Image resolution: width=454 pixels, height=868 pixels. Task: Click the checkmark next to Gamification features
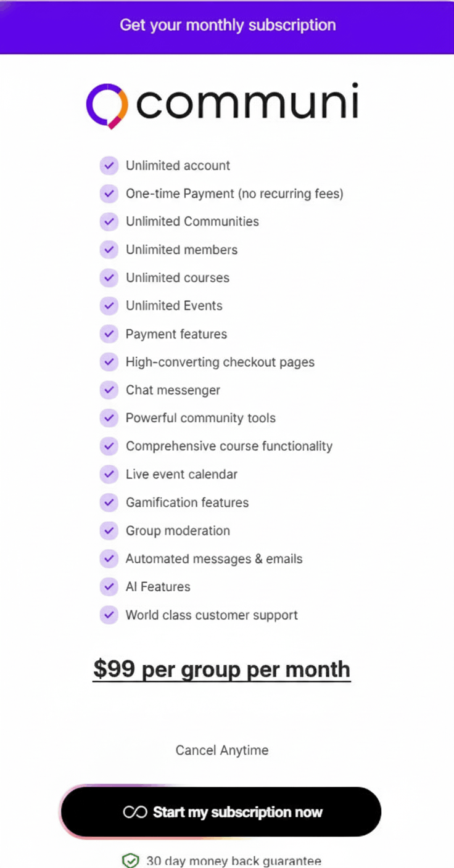click(109, 502)
